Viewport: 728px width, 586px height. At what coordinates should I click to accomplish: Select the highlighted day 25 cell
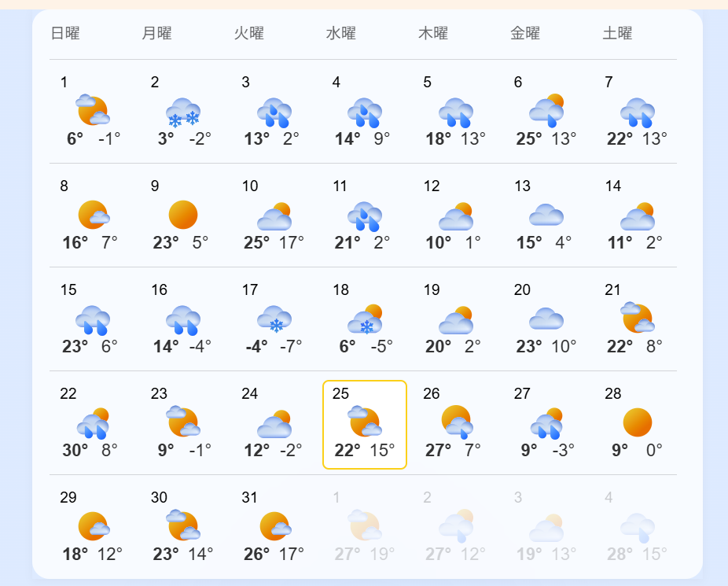365,425
